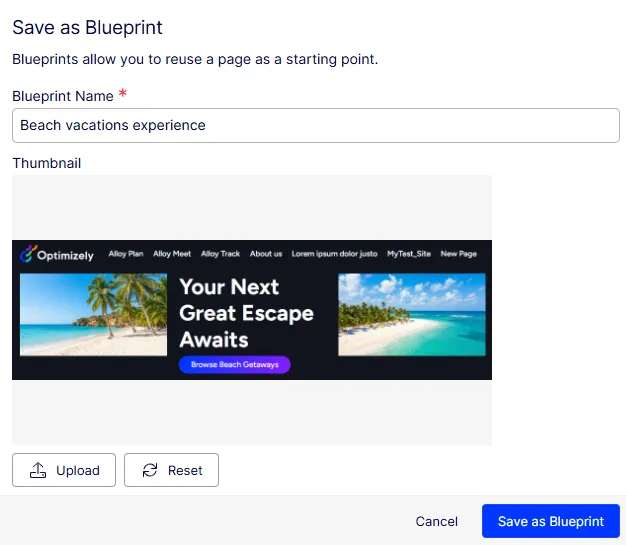The height and width of the screenshot is (545, 626).
Task: Click the Your Next Great Escape heading
Action: (246, 313)
